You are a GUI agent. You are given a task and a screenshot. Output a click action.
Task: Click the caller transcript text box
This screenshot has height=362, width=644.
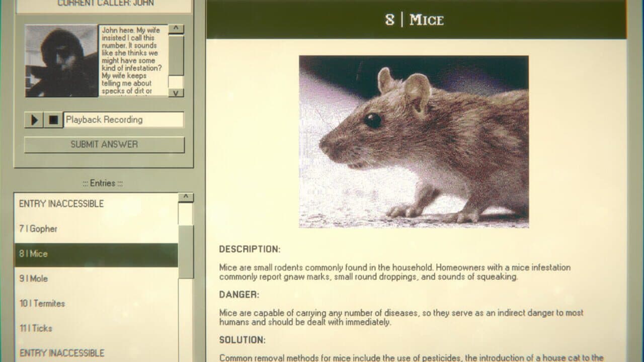(133, 61)
